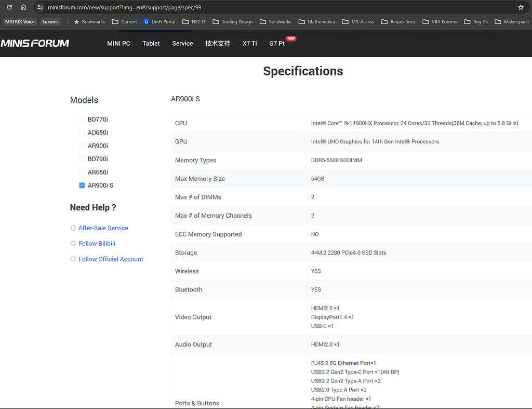Image resolution: width=532 pixels, height=409 pixels.
Task: Tick the AD650i model checkbox
Action: 82,133
